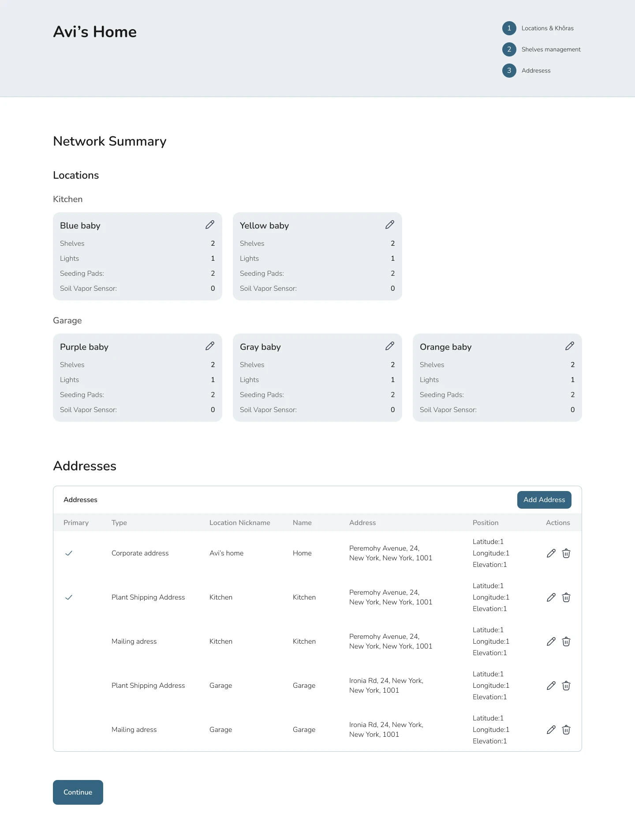Click Purple baby Seeding Pads label
The image size is (635, 840).
[82, 395]
